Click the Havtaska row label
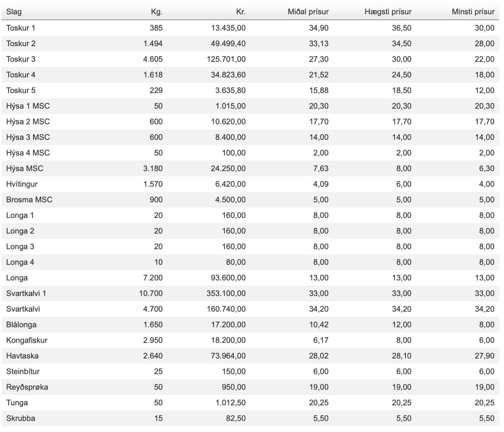 22,356
